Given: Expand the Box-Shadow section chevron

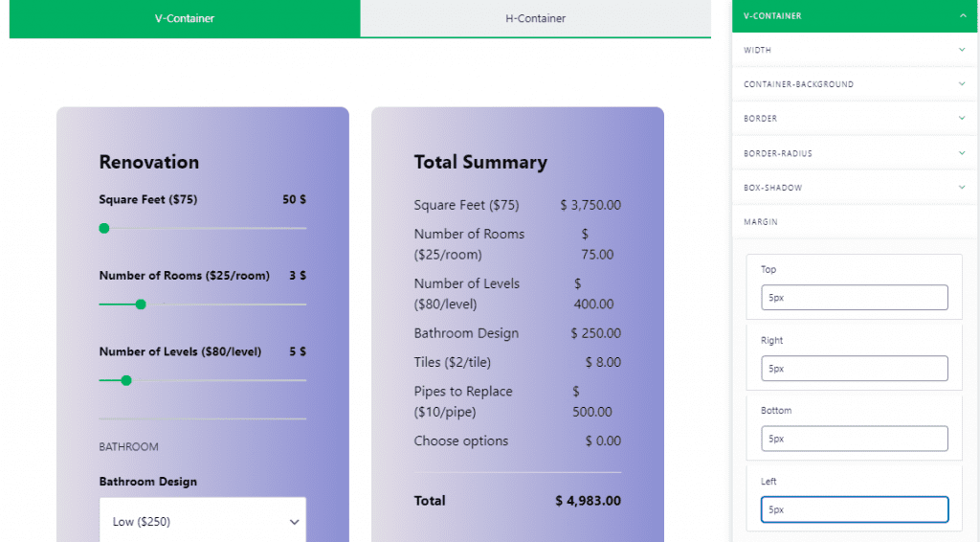Looking at the screenshot, I should 962,188.
